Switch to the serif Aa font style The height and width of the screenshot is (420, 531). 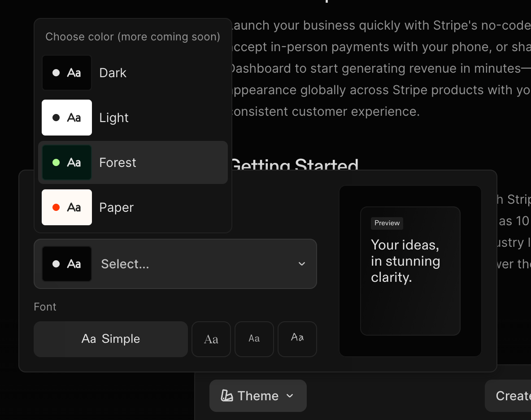[x=211, y=339]
